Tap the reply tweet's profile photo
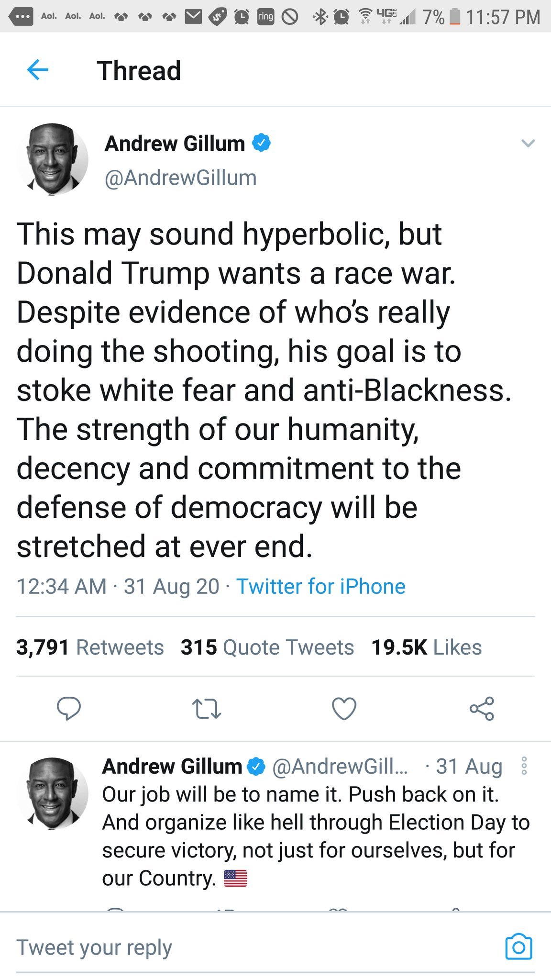 coord(52,793)
